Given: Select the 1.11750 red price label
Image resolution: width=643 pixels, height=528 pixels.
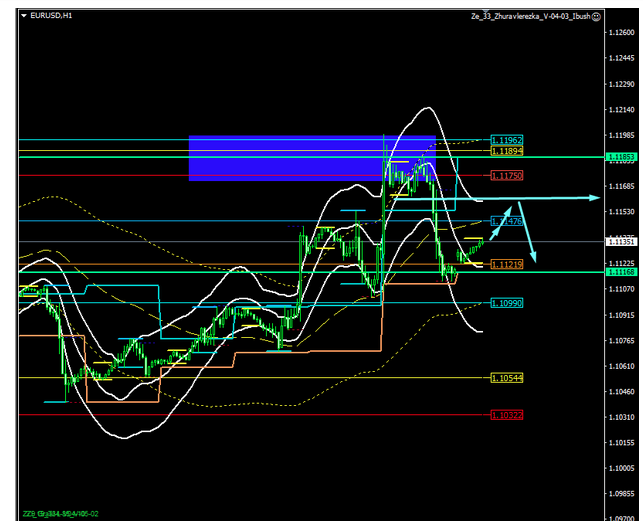Looking at the screenshot, I should [507, 175].
